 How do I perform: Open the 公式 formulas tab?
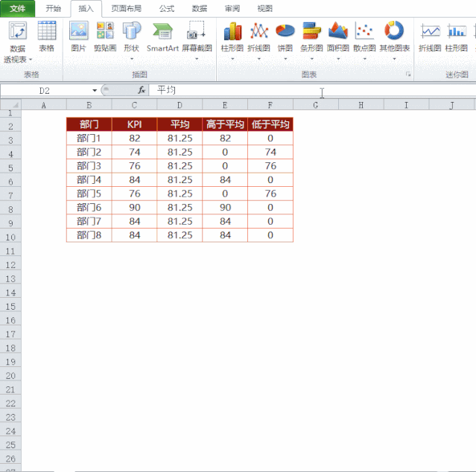coord(166,8)
